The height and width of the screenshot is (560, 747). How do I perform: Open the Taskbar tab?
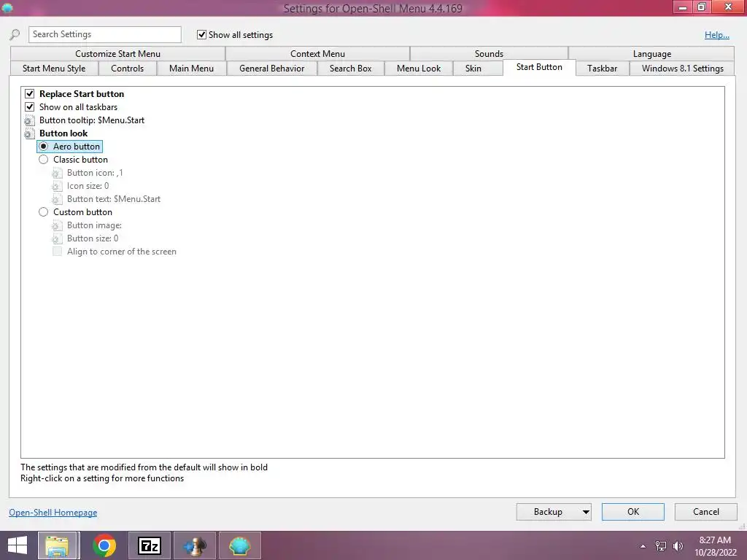tap(602, 69)
